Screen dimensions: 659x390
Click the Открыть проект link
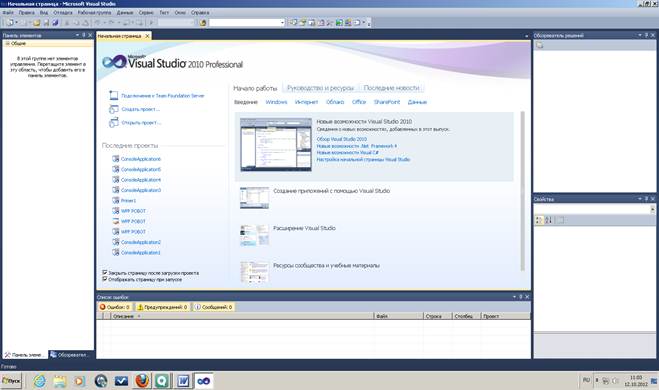[x=141, y=123]
